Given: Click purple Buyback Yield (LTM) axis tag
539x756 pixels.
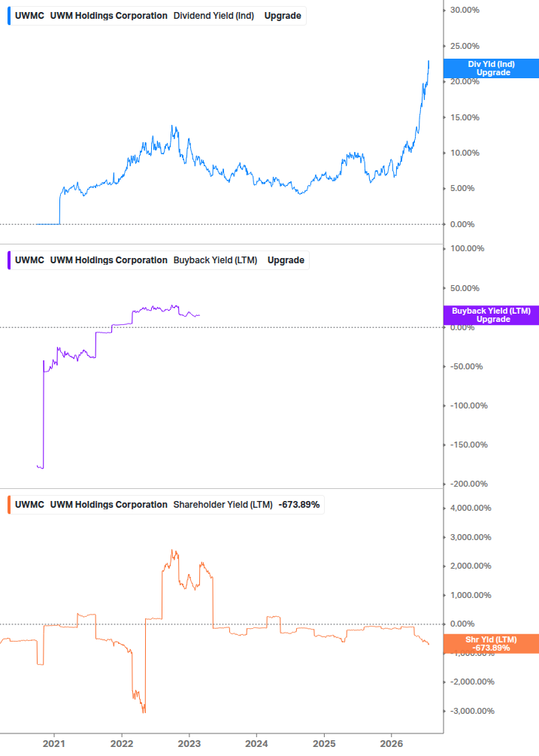Looking at the screenshot, I should click(x=491, y=315).
